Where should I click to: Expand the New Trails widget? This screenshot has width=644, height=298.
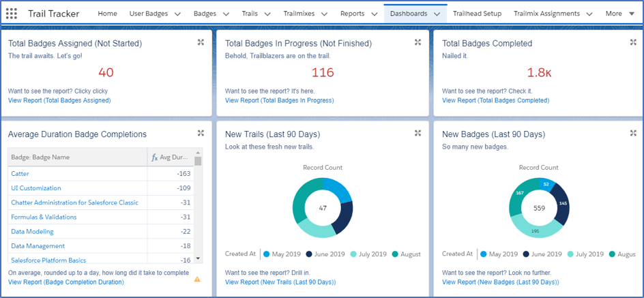click(418, 132)
